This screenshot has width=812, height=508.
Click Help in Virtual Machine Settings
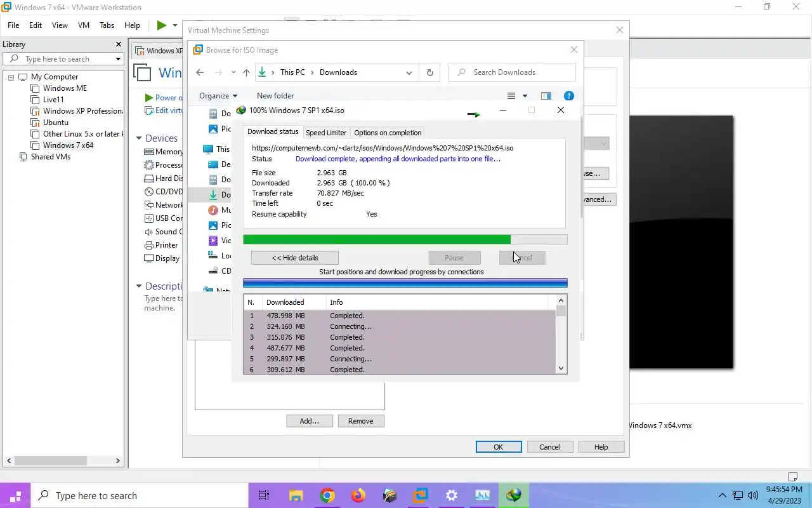pos(601,447)
